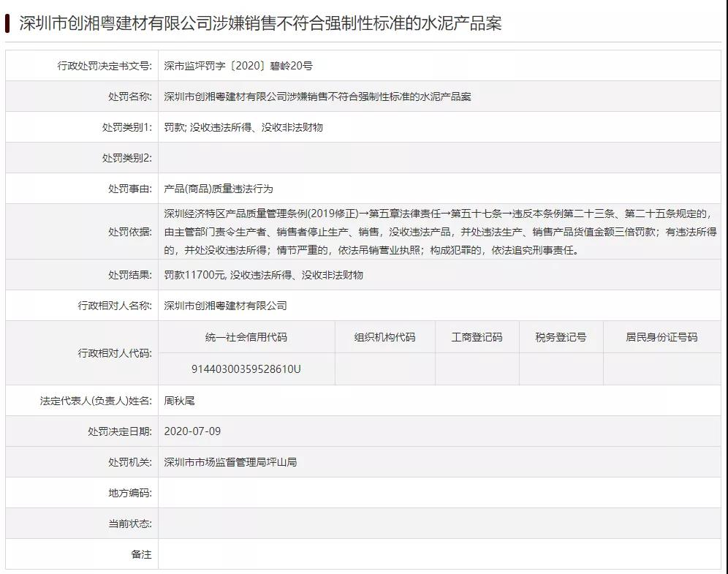This screenshot has height=574, width=728.
Task: Click the company name 深圳市创湘粤建材有限公司 in 行政相对人名称 row
Action: (x=226, y=306)
